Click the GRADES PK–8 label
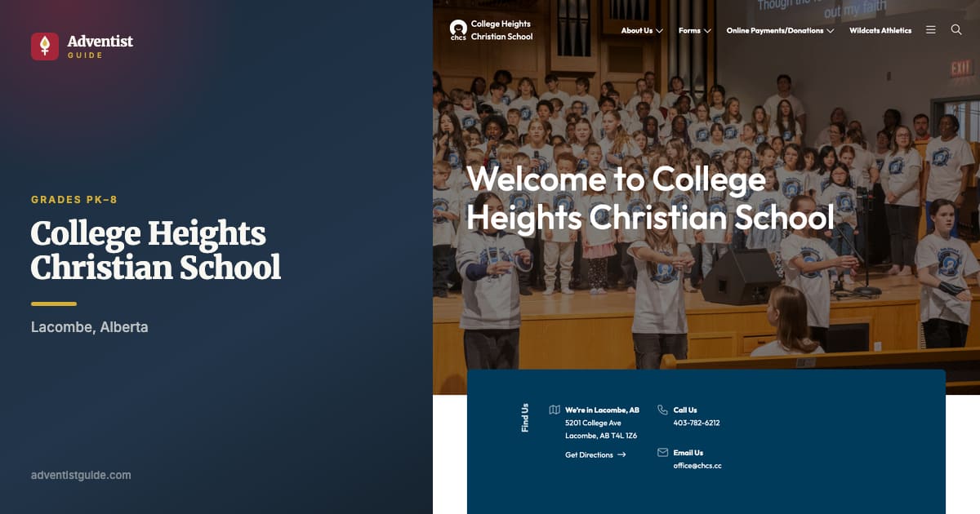980x514 pixels. click(x=74, y=199)
